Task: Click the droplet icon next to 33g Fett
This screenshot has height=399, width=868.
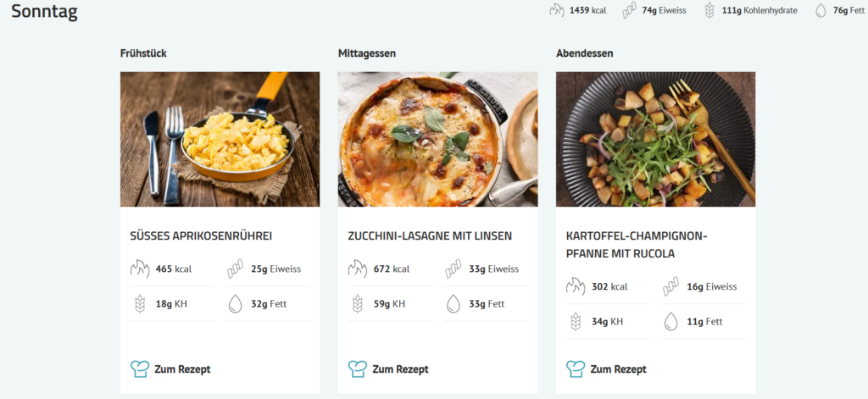Action: pos(453,303)
